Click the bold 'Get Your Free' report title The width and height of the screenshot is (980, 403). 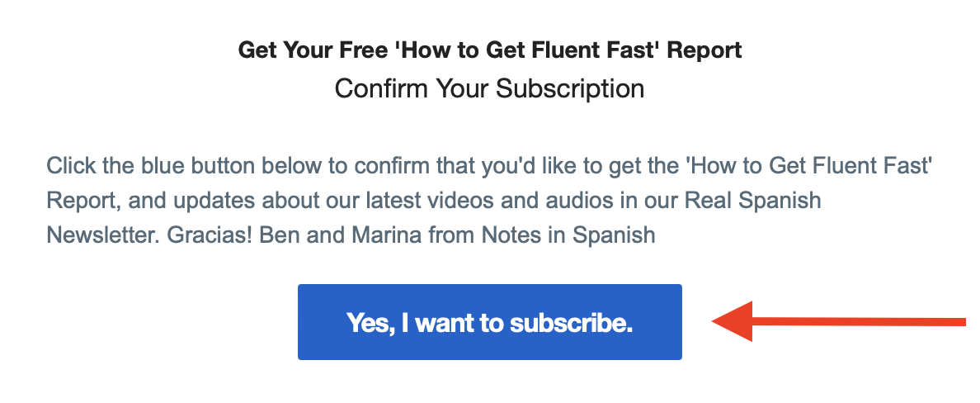click(489, 50)
